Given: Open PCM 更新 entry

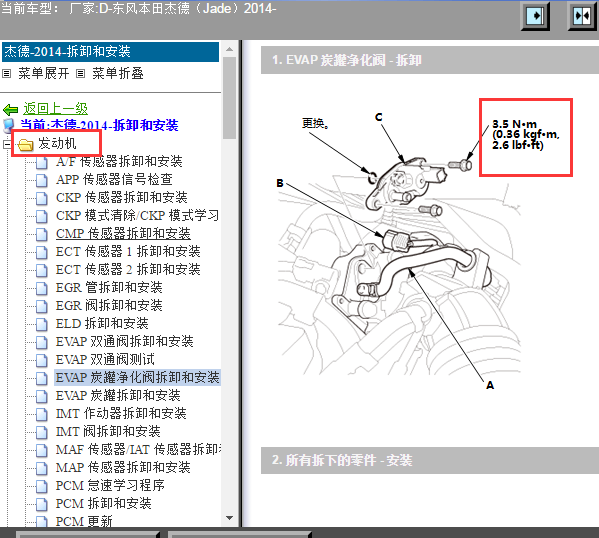Looking at the screenshot, I should click(x=84, y=521).
